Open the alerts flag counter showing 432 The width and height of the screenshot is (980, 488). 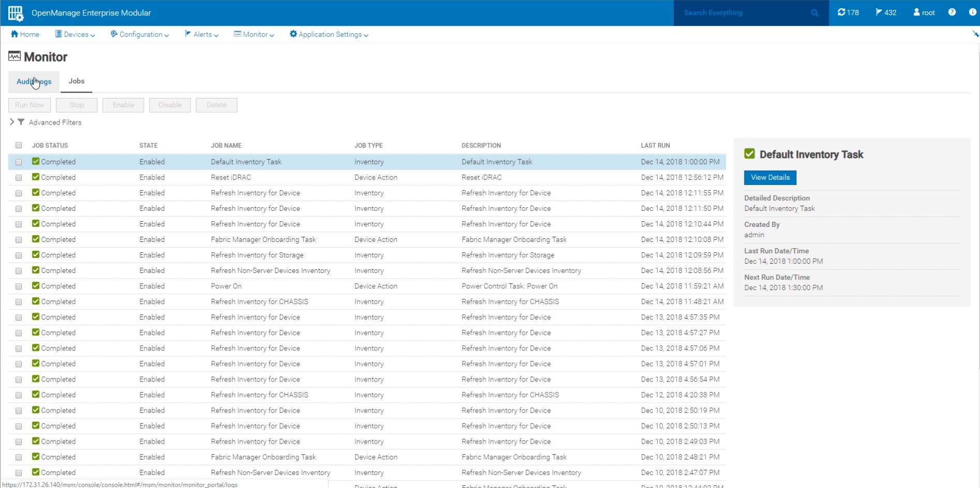pyautogui.click(x=886, y=12)
